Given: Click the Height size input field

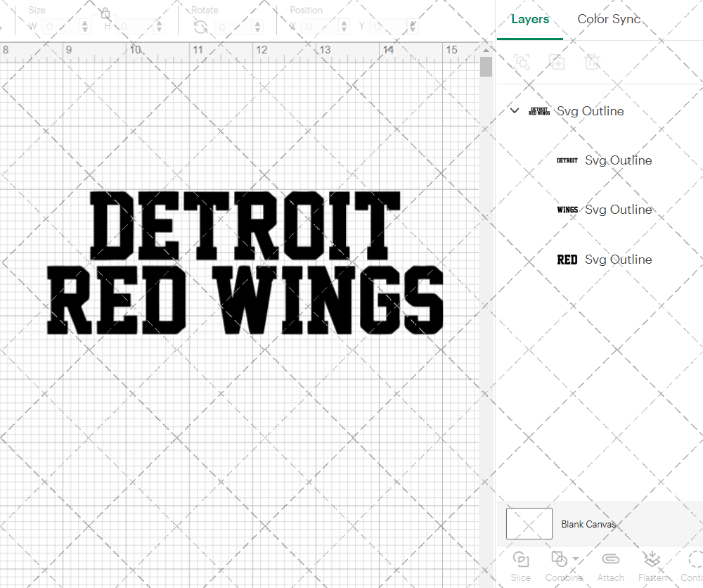Looking at the screenshot, I should [136, 27].
